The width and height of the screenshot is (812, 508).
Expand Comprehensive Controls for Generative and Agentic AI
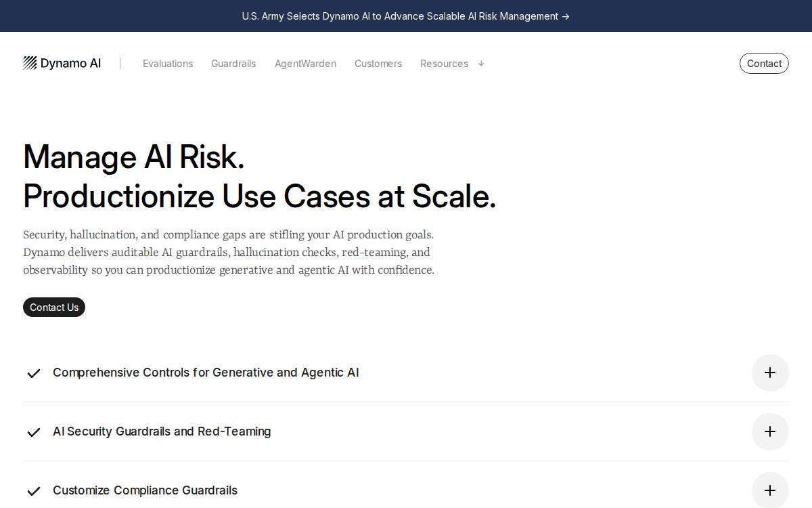click(406, 373)
